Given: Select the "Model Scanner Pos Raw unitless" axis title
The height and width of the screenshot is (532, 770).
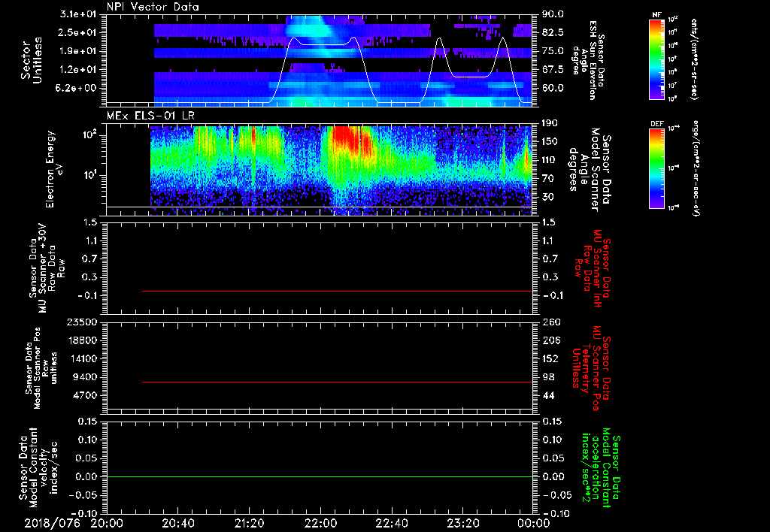Looking at the screenshot, I should pyautogui.click(x=42, y=368).
